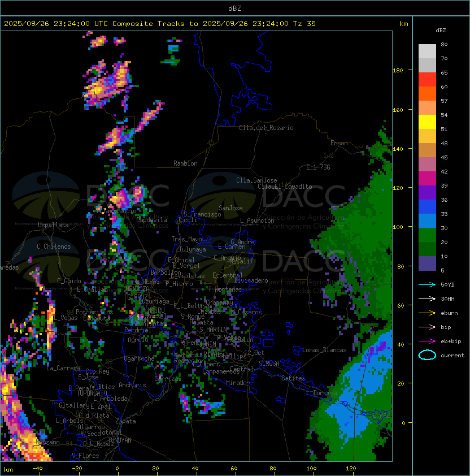Click the Tulumaya map label
This screenshot has width=470, height=476.
click(193, 249)
